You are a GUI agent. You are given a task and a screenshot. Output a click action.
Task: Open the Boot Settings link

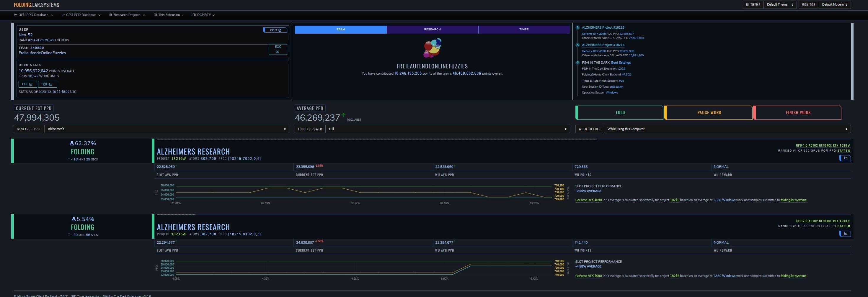point(621,63)
